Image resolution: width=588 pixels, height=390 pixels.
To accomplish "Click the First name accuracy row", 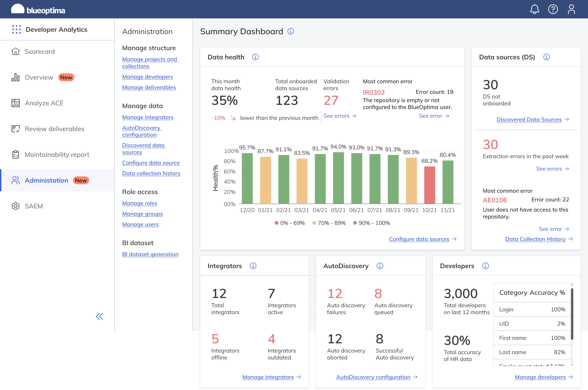I will [x=532, y=338].
